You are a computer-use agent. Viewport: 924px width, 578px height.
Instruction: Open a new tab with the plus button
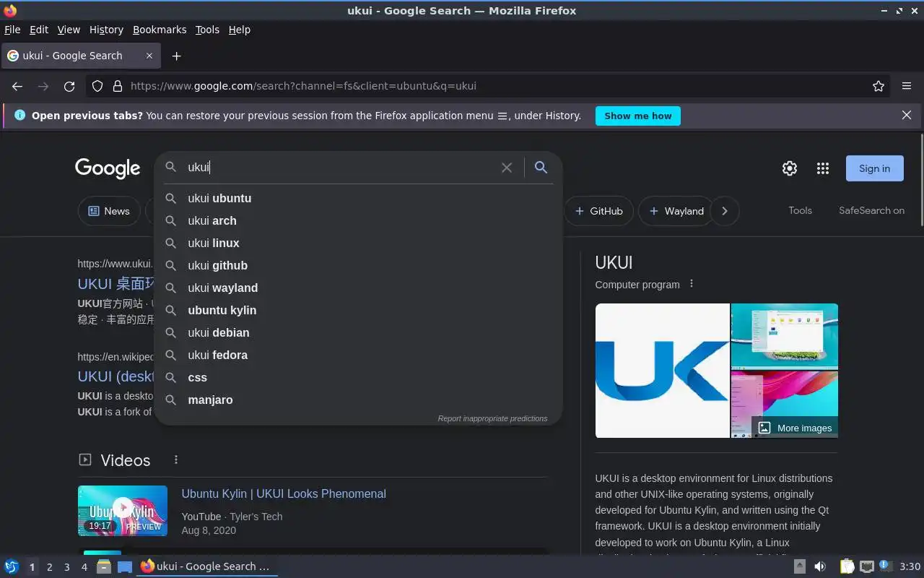[x=176, y=56]
